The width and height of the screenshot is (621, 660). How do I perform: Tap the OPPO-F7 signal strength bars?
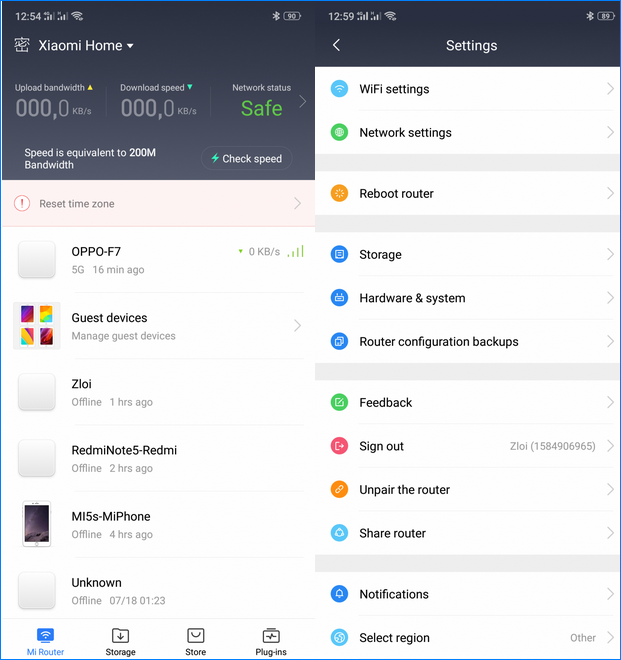(296, 251)
